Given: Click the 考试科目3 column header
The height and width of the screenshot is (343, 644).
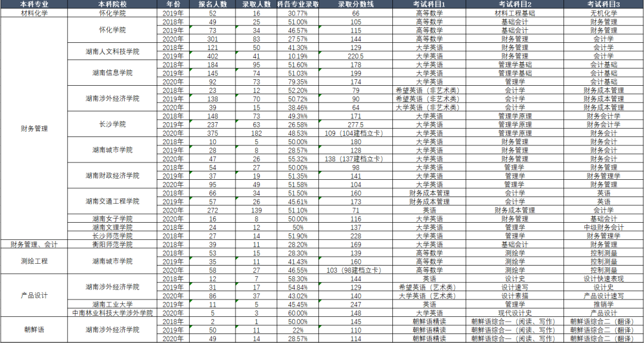Looking at the screenshot, I should [603, 4].
